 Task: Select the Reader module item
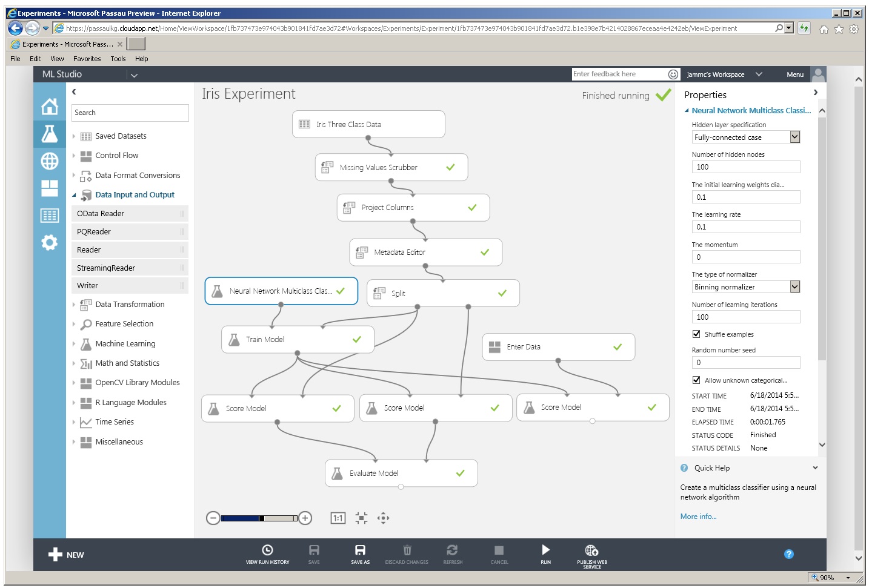tap(130, 250)
